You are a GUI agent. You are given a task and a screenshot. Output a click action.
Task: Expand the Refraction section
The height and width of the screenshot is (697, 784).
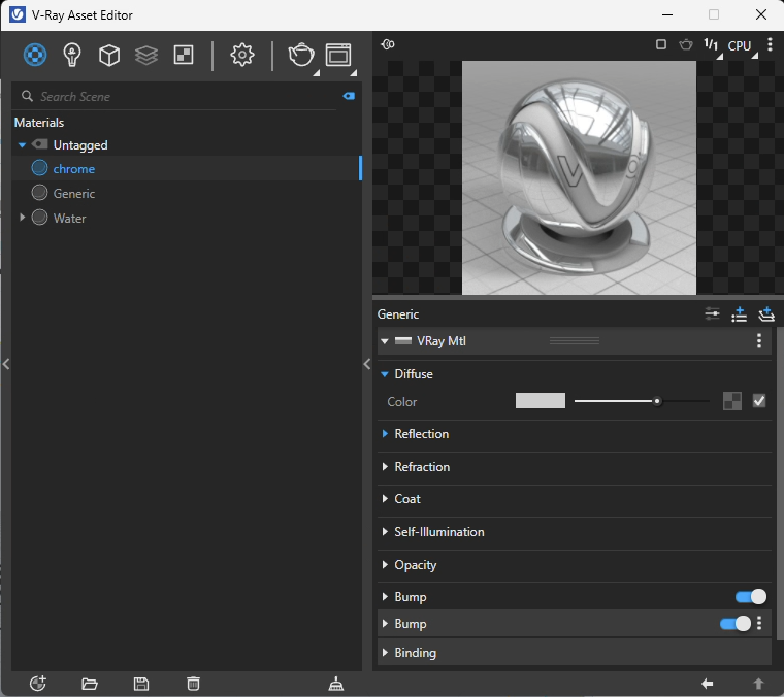point(385,467)
